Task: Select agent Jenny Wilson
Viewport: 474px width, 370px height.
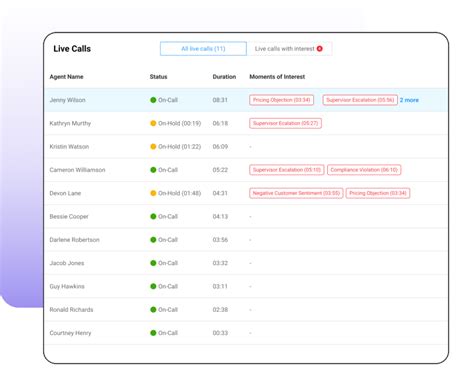Action: [x=67, y=100]
